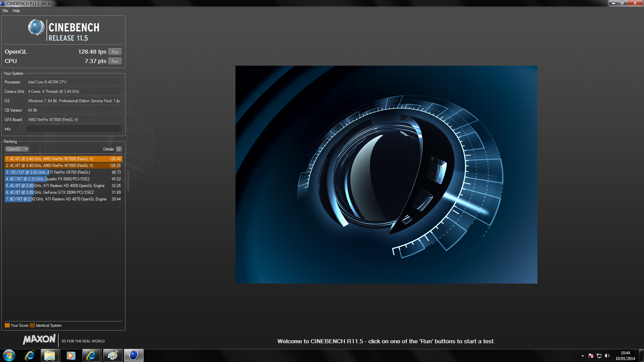Run the OpenGL benchmark test
The width and height of the screenshot is (644, 362).
[115, 52]
